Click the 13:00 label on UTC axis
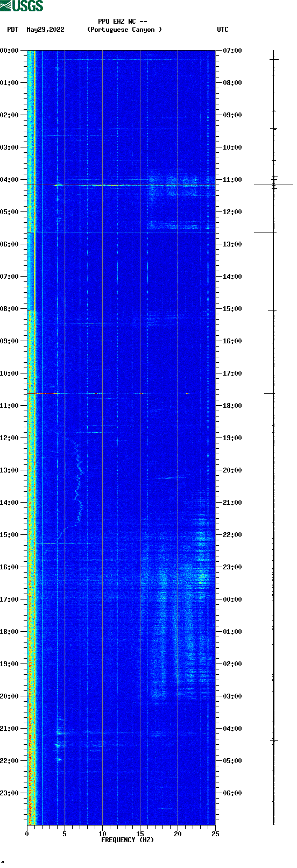Screen dimensions: 297x868 pyautogui.click(x=232, y=244)
